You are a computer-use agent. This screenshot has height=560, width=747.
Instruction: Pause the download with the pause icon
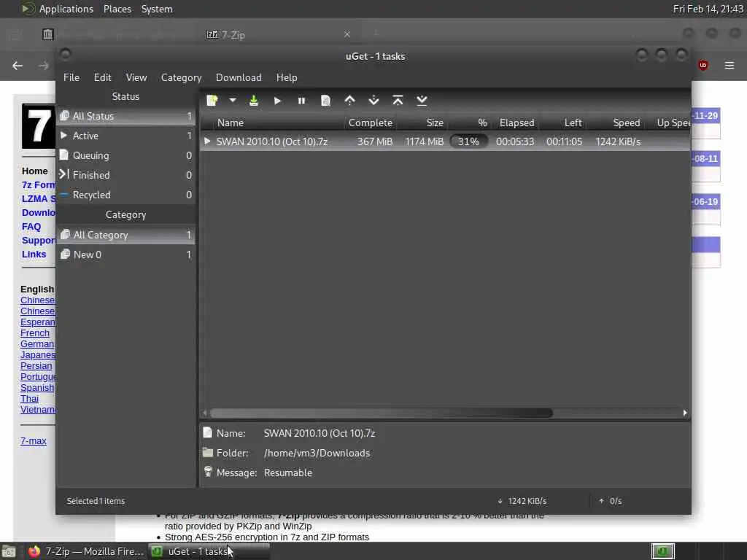301,101
